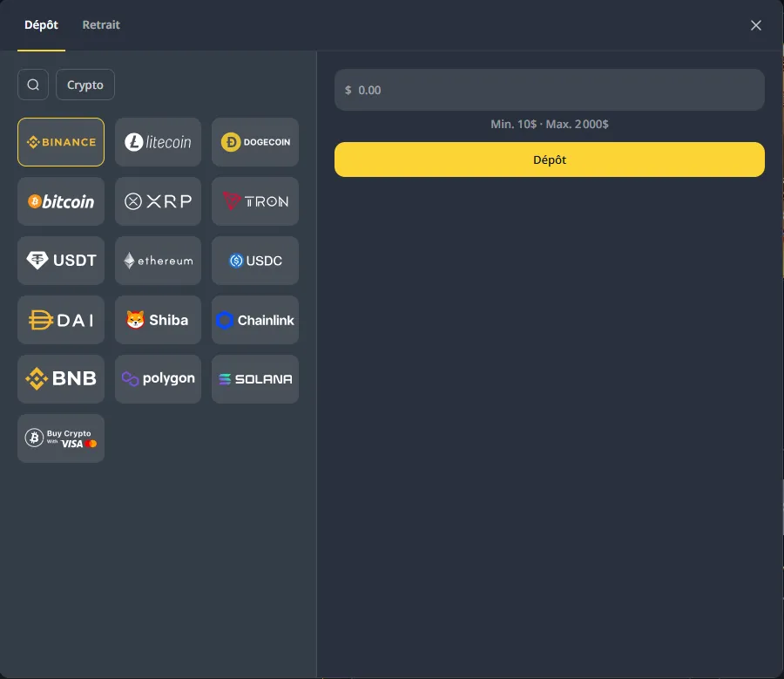This screenshot has width=784, height=679.
Task: Choose the Polygon deposit option
Action: pyautogui.click(x=158, y=379)
